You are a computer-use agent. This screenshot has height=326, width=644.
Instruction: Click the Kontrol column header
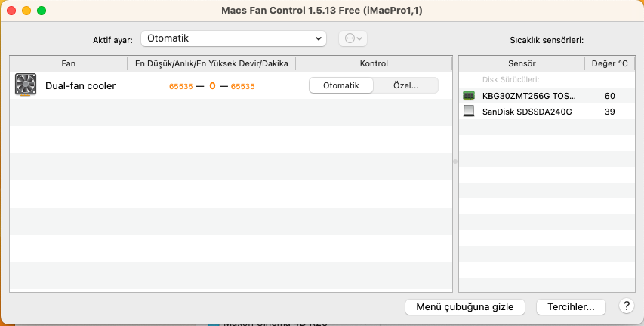pyautogui.click(x=374, y=64)
